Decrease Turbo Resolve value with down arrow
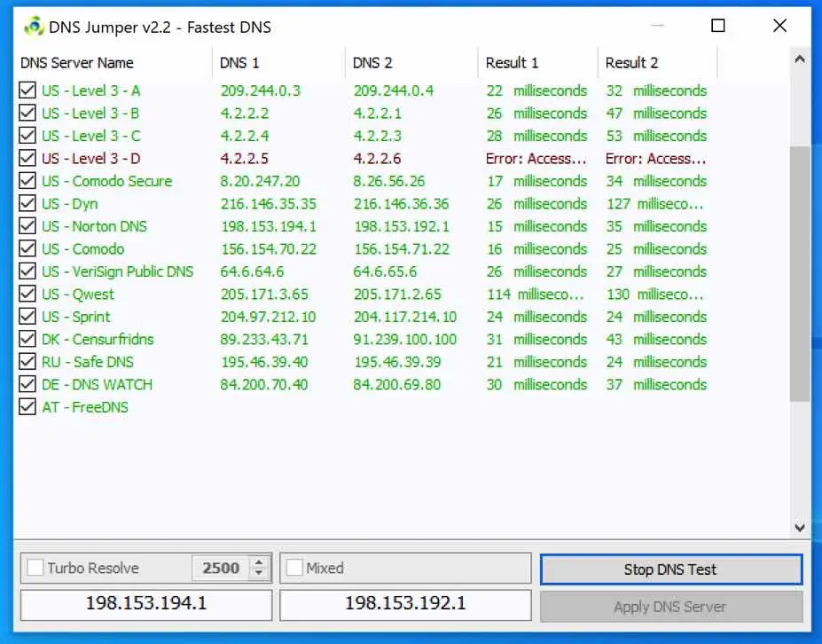Screen dimensions: 822x644 click(258, 573)
